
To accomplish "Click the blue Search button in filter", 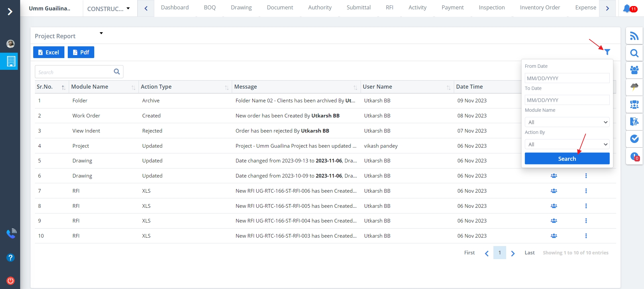I will coord(567,159).
